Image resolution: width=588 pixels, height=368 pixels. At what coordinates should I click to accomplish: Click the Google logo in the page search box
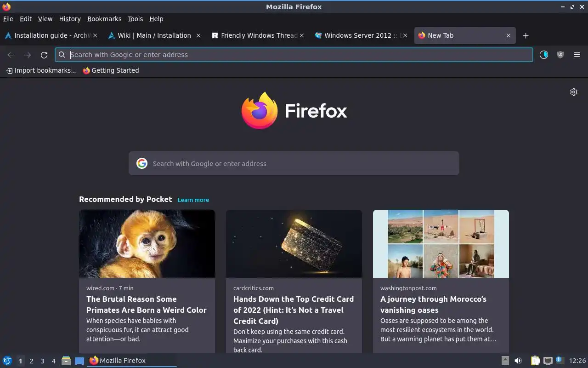142,163
